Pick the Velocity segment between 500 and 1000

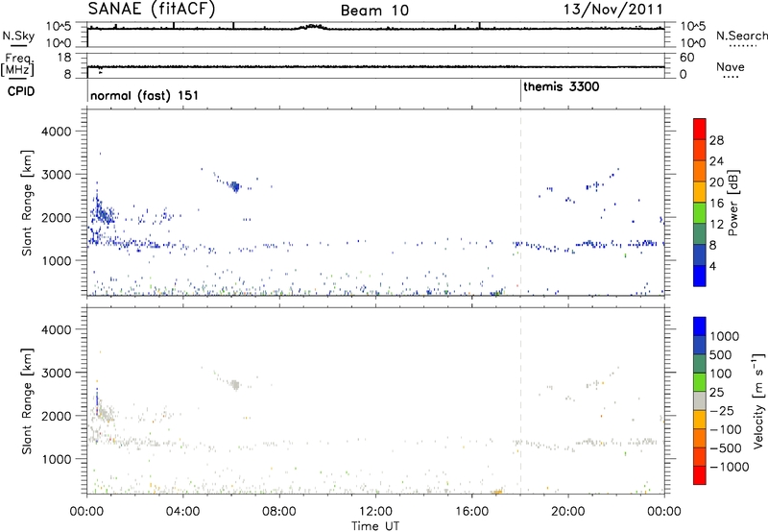tap(700, 345)
